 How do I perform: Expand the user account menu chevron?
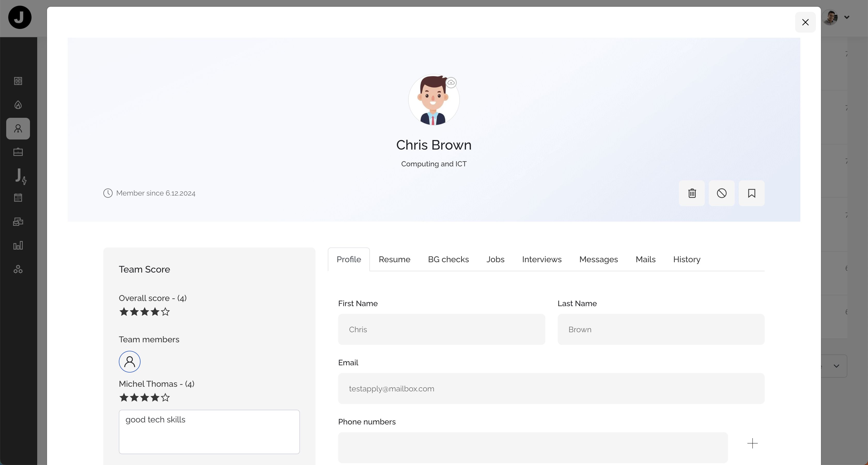(x=847, y=17)
